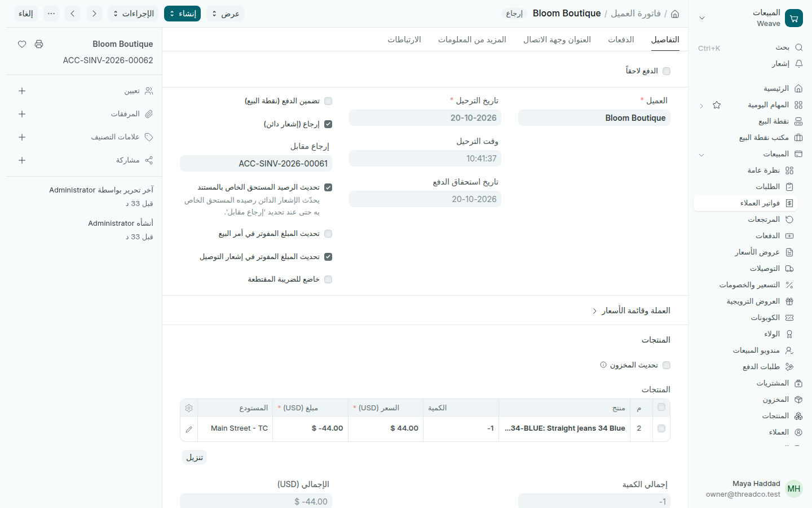
Task: Click the search magnifier icon in sidebar
Action: tap(798, 47)
